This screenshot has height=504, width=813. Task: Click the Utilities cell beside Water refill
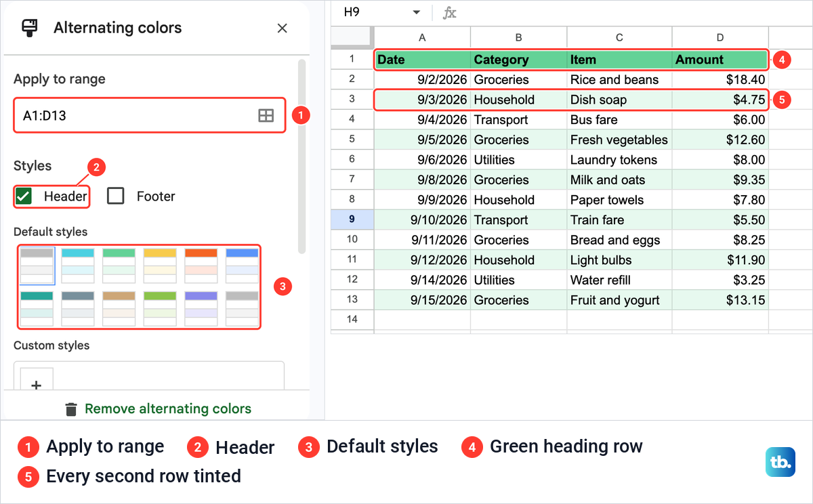click(518, 280)
